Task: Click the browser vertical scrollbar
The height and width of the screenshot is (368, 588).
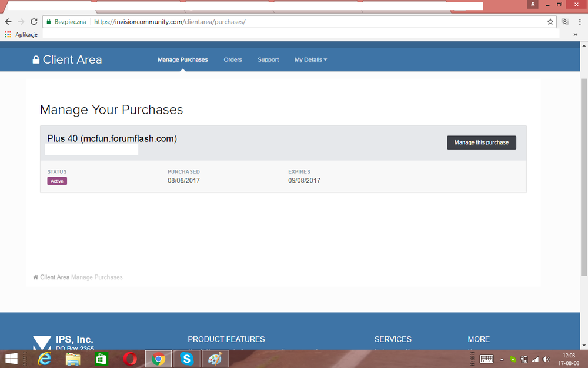Action: click(583, 177)
